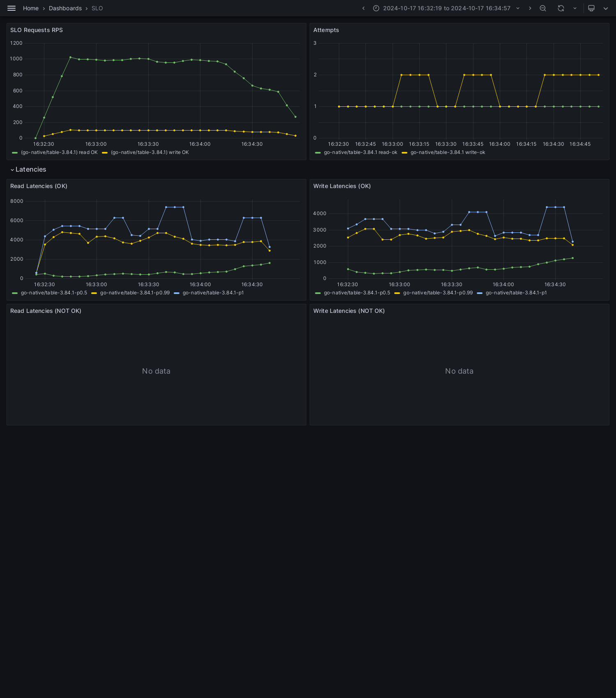Click p1 legend label in Write Latencies panel
Screen dimensions: 616x698
click(516, 293)
